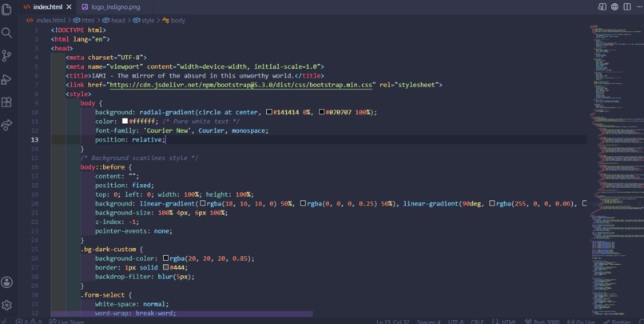The height and width of the screenshot is (324, 644).
Task: Click the html breadcrumb item
Action: tap(84, 20)
